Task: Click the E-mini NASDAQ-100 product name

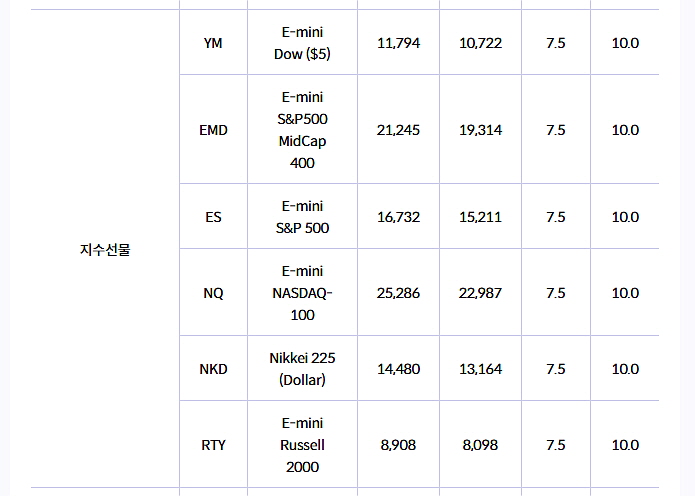Action: click(x=302, y=293)
